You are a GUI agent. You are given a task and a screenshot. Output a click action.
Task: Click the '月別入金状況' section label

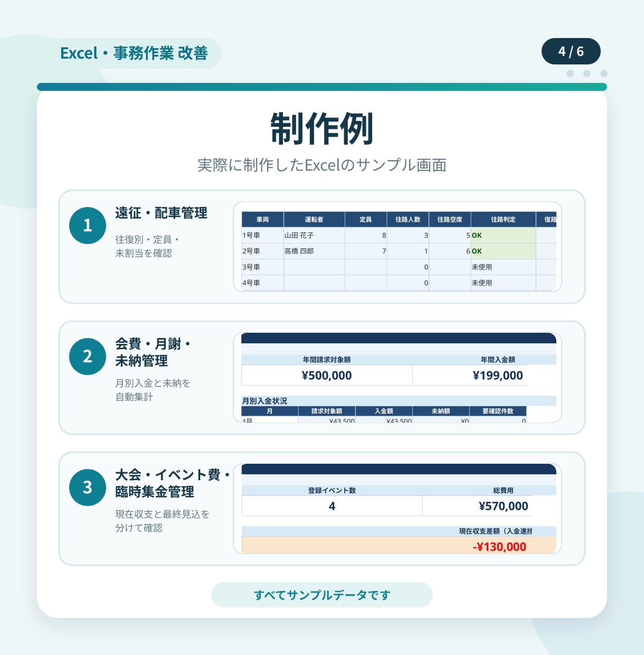(264, 401)
